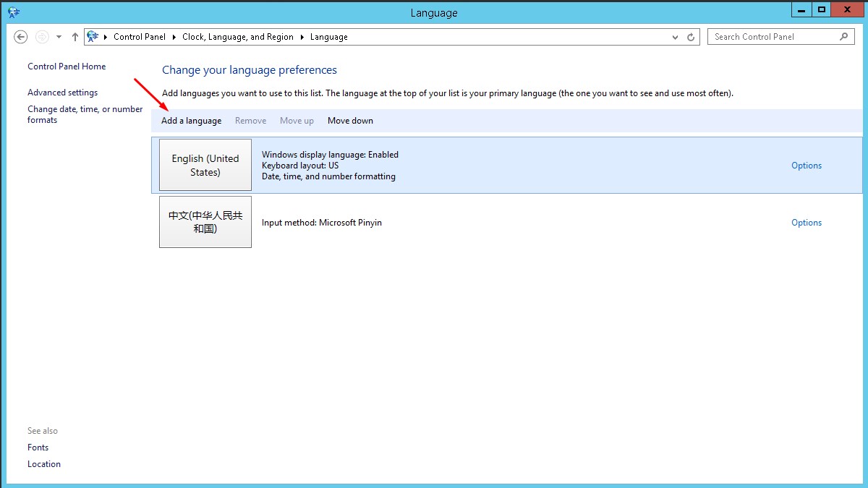The height and width of the screenshot is (488, 868).
Task: Click the Back navigation arrow button
Action: point(21,37)
